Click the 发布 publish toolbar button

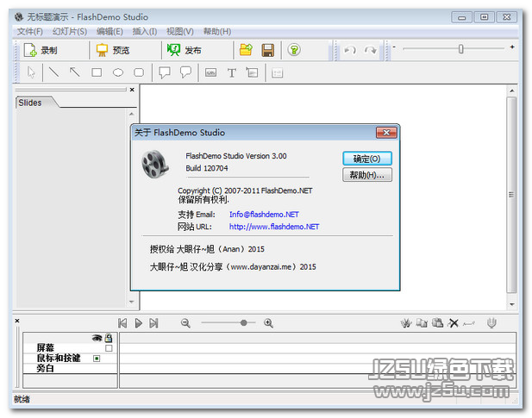coord(184,51)
